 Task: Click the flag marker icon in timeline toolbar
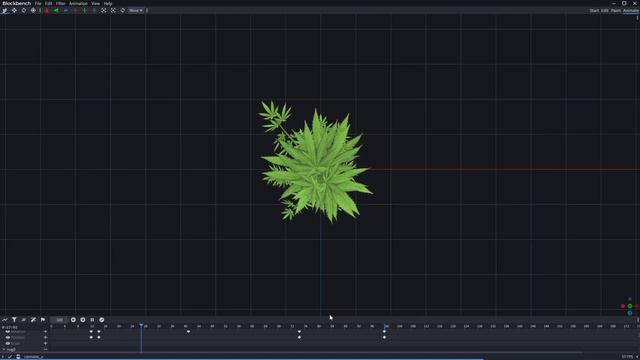pos(43,320)
